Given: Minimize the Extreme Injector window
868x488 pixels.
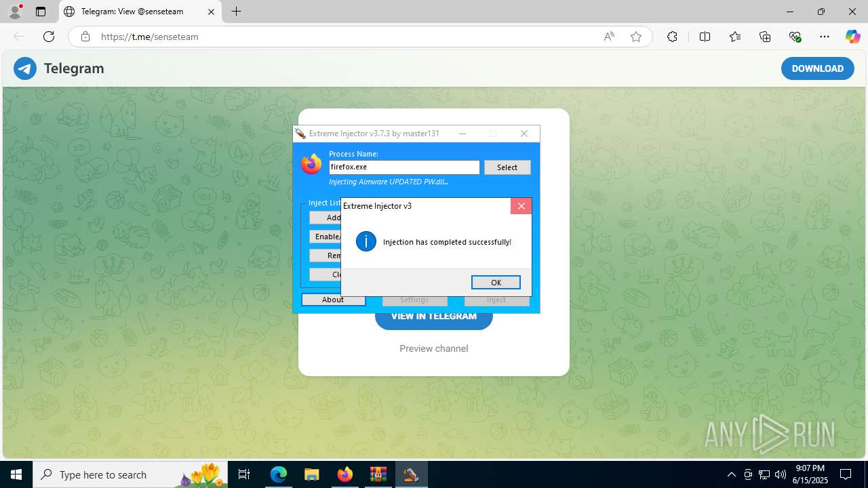Looking at the screenshot, I should [462, 134].
